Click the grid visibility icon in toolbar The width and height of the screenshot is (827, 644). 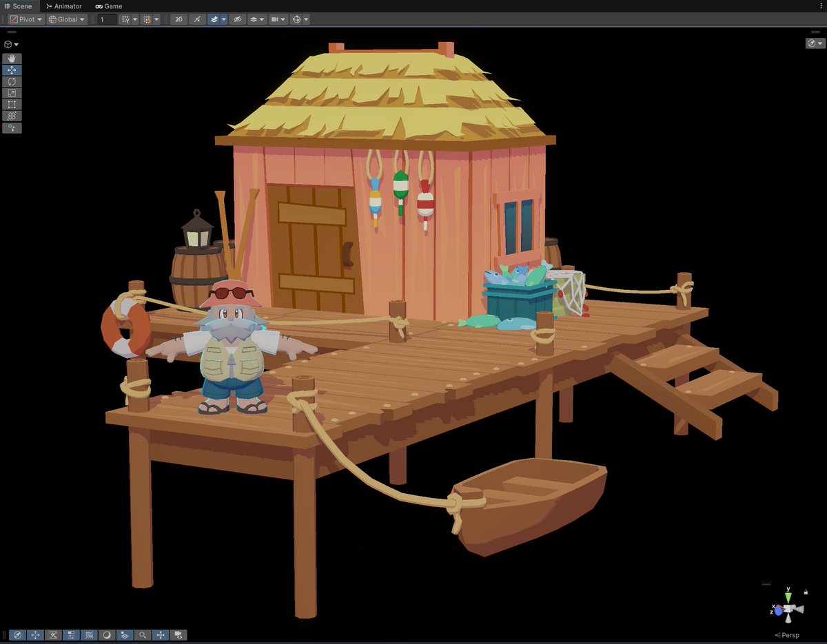(x=125, y=19)
